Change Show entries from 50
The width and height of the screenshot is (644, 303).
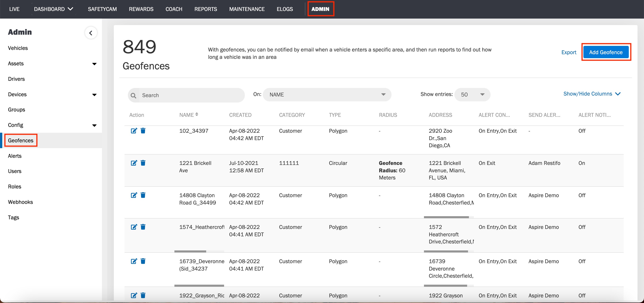472,95
